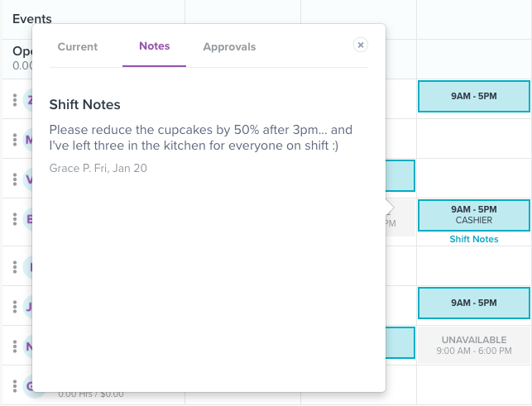Select the partially hidden shift block in V's row
Image resolution: width=532 pixels, height=406 pixels.
(400, 175)
